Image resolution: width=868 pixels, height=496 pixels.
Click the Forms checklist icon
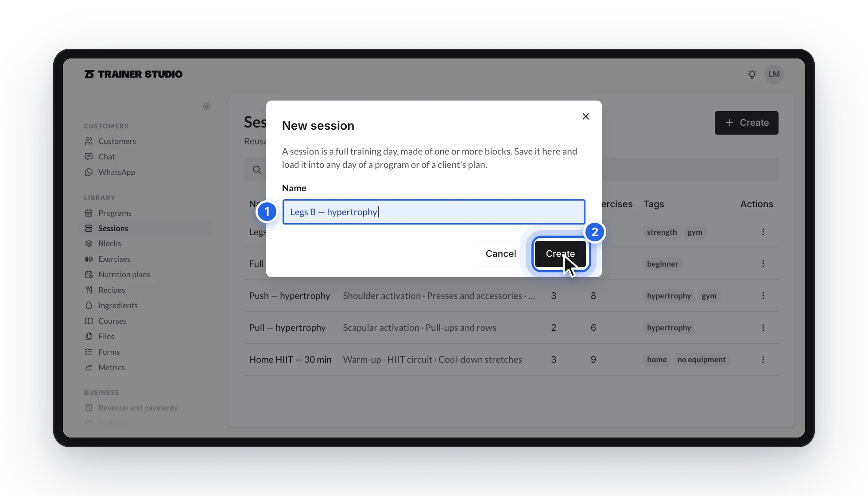click(89, 352)
